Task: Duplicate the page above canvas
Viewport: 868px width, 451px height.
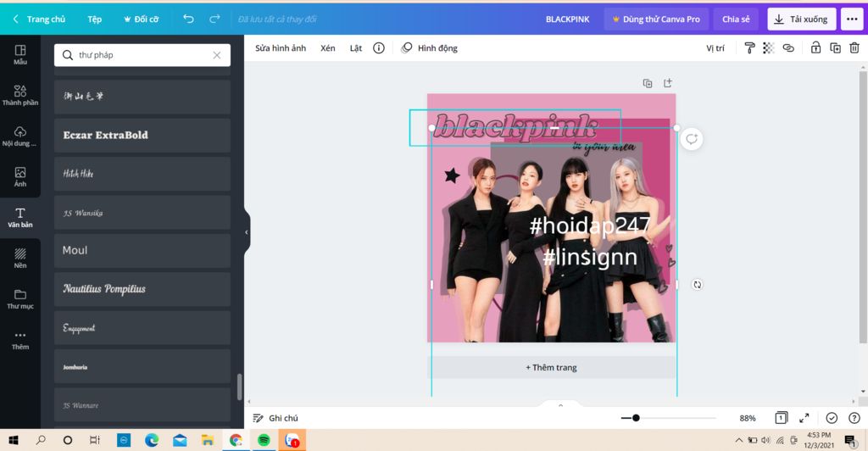Action: click(x=647, y=83)
